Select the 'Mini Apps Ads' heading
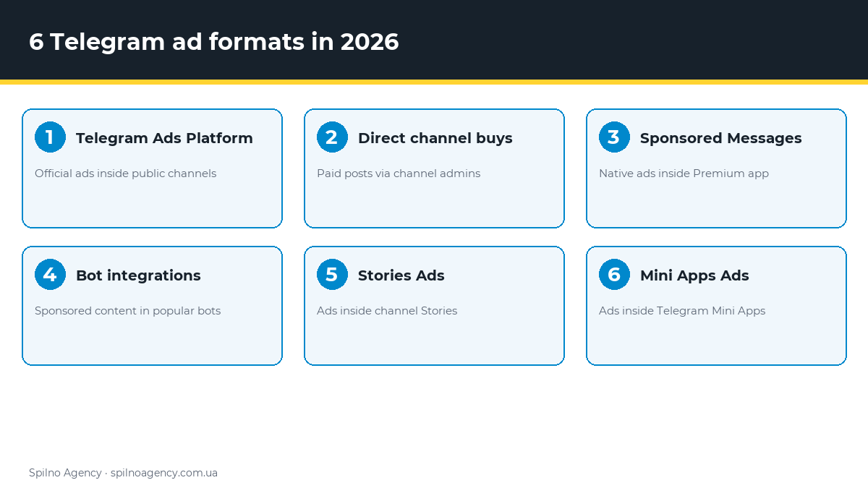868x488 pixels. coord(694,275)
